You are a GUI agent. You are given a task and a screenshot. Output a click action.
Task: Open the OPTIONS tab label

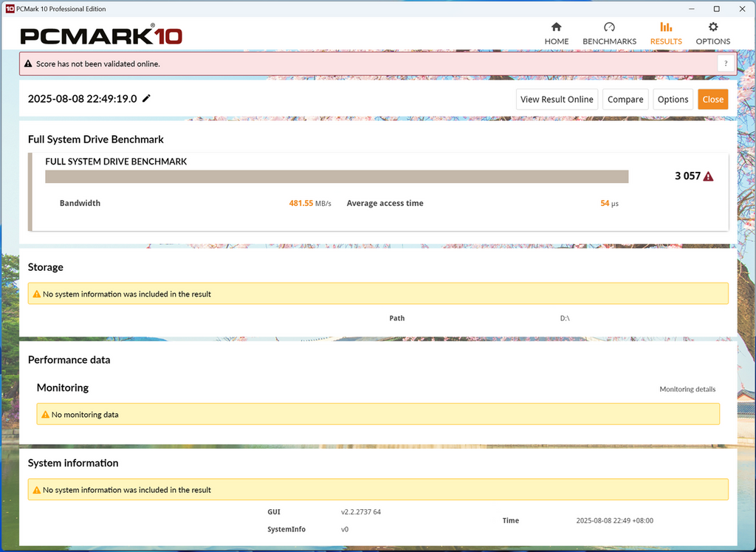pyautogui.click(x=712, y=41)
